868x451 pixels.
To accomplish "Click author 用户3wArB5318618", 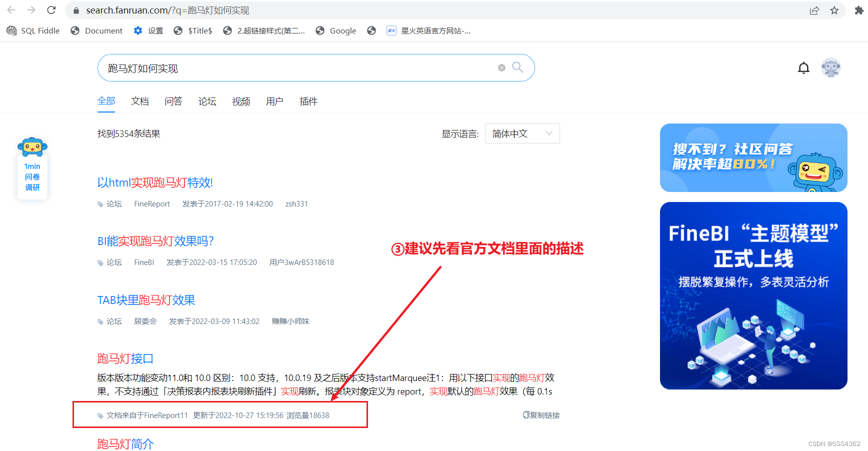I will 301,262.
